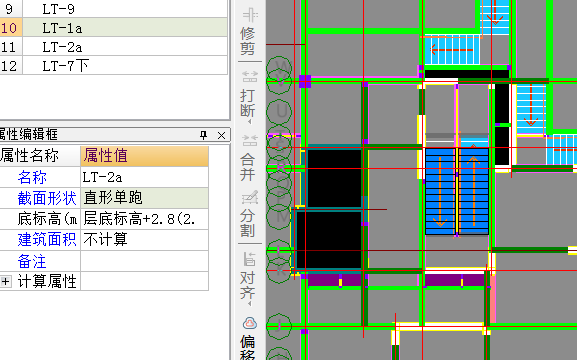Click the 截面形状 property label
The image size is (577, 360).
(47, 198)
